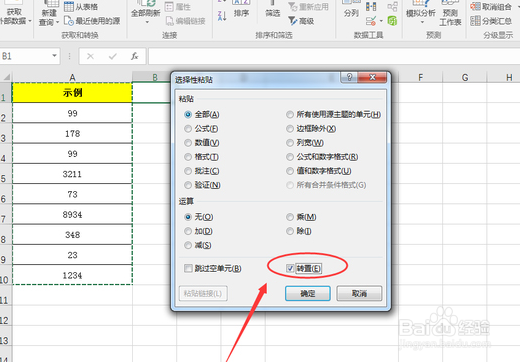Select the 数值(V) radio button
520x362 pixels.
tap(202, 143)
